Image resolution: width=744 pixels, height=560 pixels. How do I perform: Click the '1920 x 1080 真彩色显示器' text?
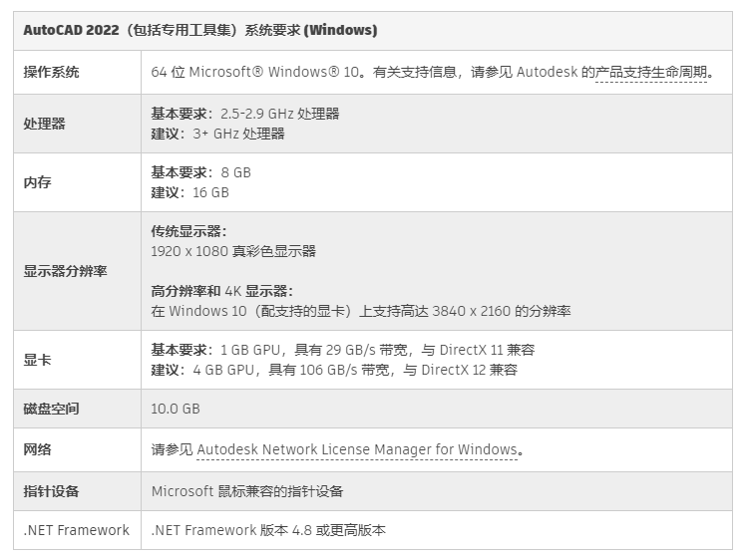pyautogui.click(x=233, y=251)
